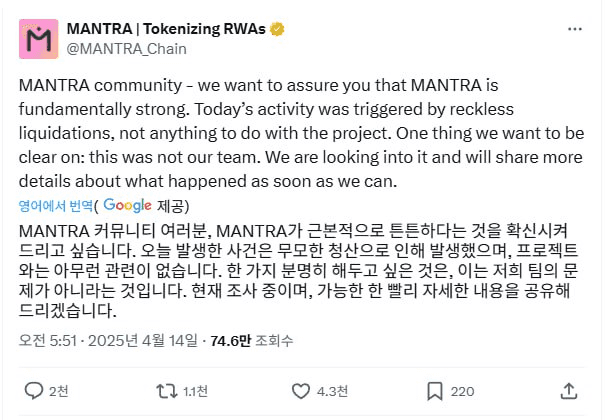Click the Google logo in translation attribution

tap(127, 205)
